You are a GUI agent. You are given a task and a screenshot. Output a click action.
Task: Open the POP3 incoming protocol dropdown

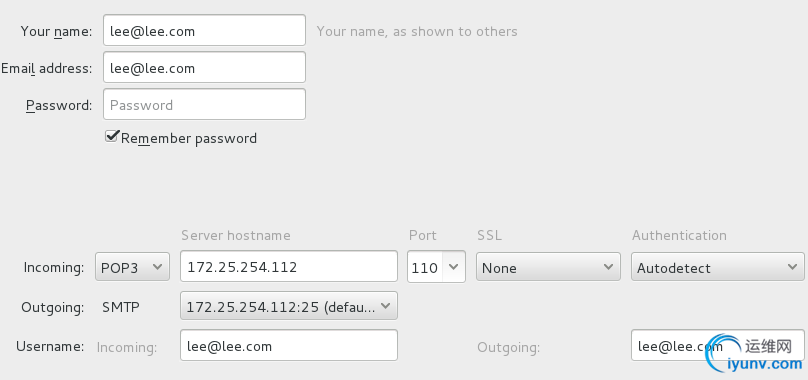(132, 267)
